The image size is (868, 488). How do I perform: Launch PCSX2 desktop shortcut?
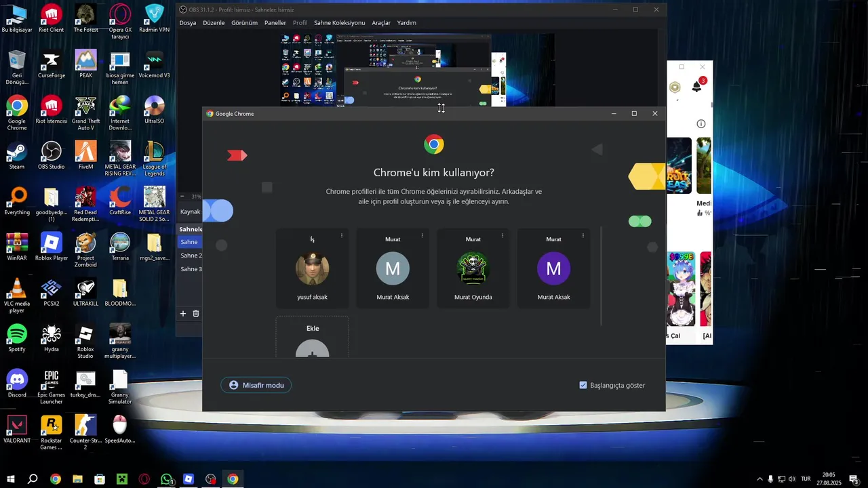click(52, 293)
